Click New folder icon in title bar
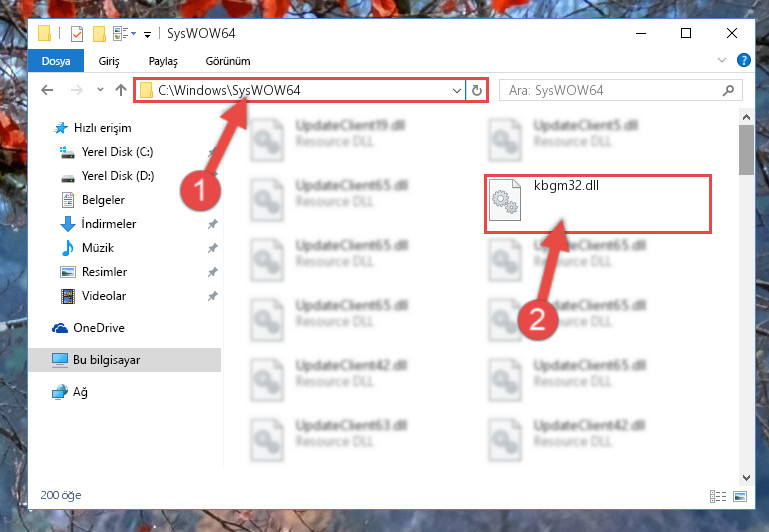The height and width of the screenshot is (532, 769). tap(99, 34)
